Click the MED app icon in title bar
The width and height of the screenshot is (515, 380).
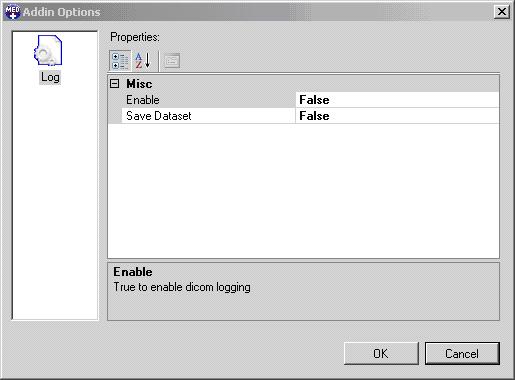[12, 12]
